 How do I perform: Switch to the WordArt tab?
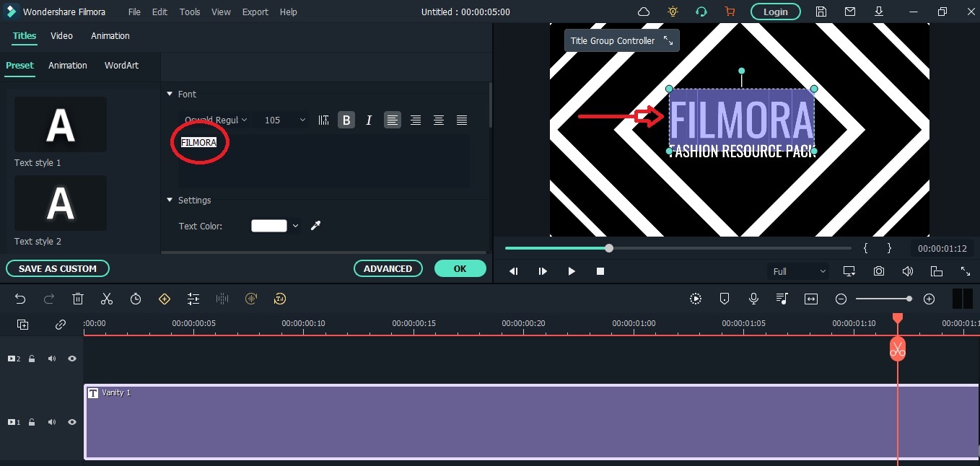(x=121, y=66)
